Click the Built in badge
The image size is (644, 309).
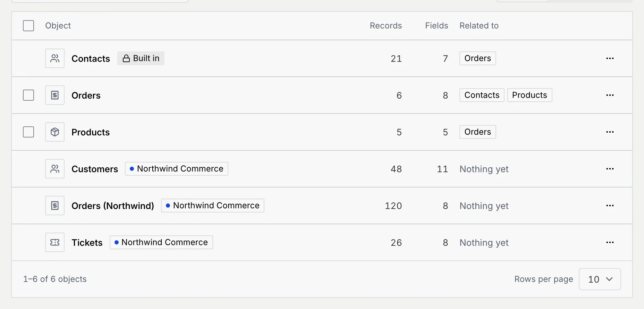pyautogui.click(x=141, y=58)
